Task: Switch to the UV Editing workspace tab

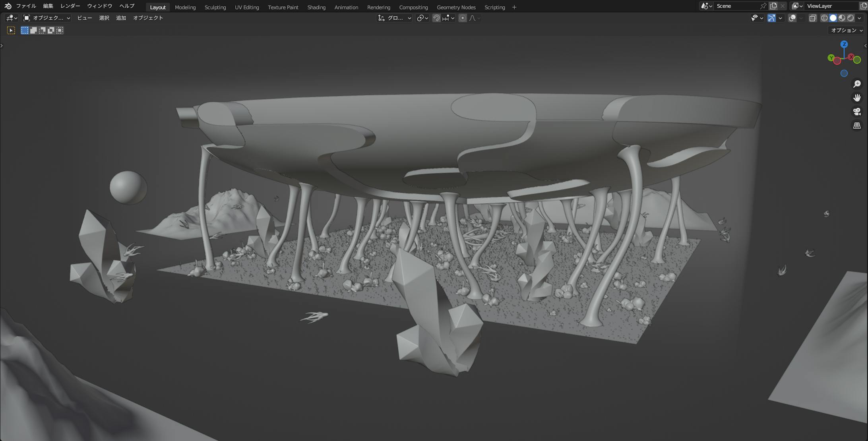Action: click(x=247, y=7)
